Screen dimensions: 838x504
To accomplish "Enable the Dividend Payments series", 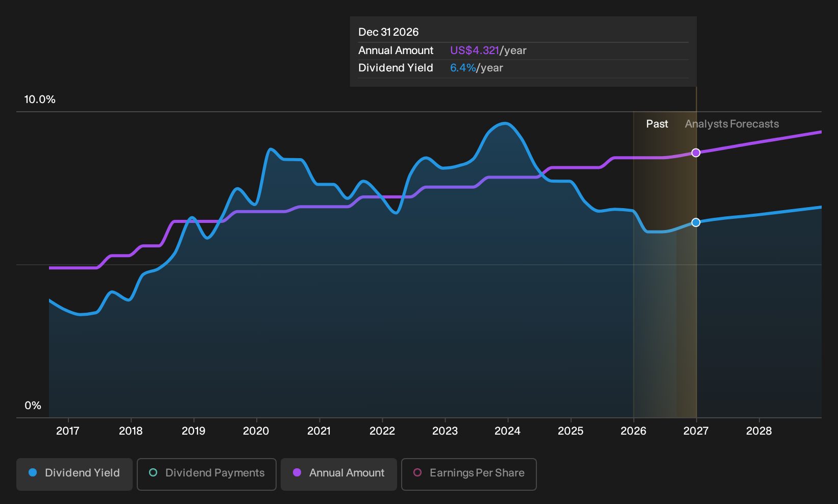I will (x=207, y=474).
